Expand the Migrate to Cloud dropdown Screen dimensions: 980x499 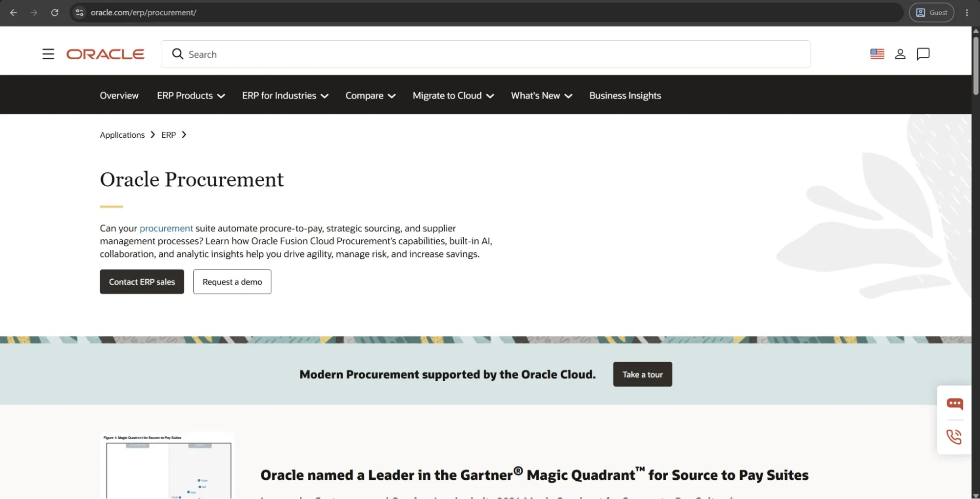pos(453,96)
